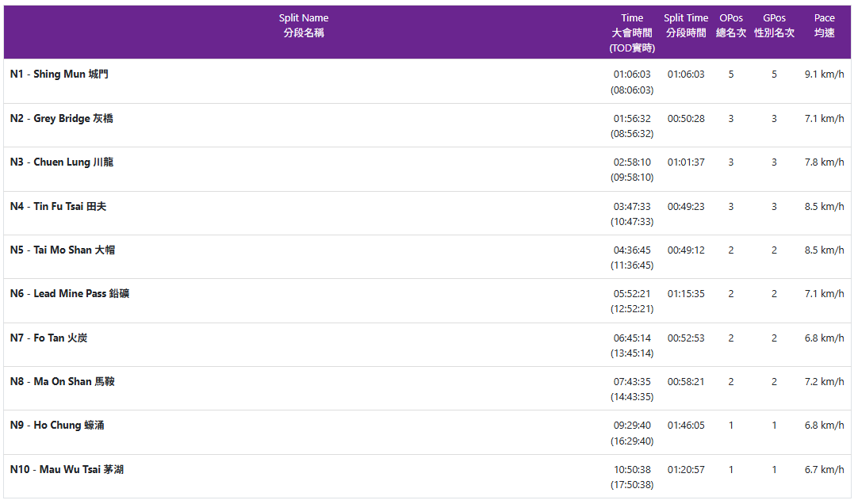Select the N1 - Shing Mun split name
The height and width of the screenshot is (504, 858).
[x=59, y=74]
